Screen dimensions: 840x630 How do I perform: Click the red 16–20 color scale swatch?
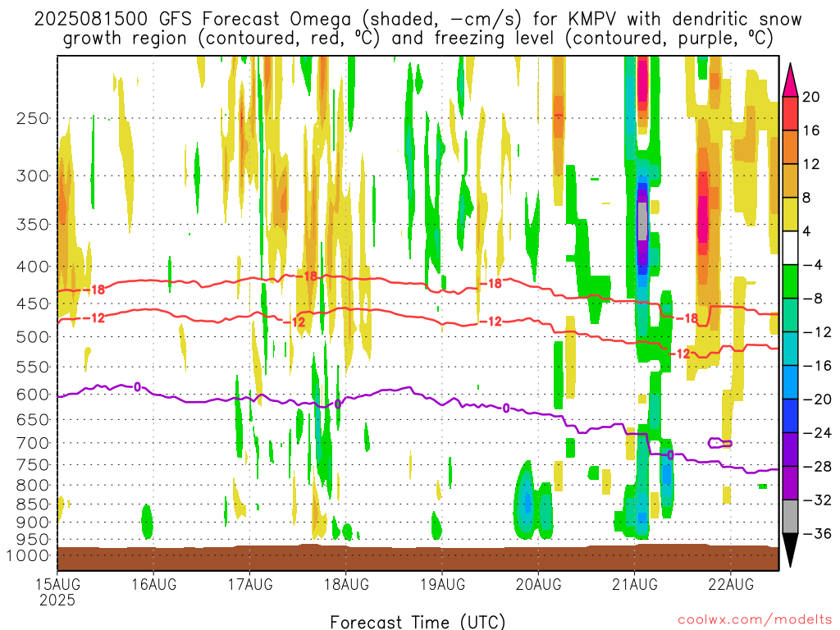[790, 113]
